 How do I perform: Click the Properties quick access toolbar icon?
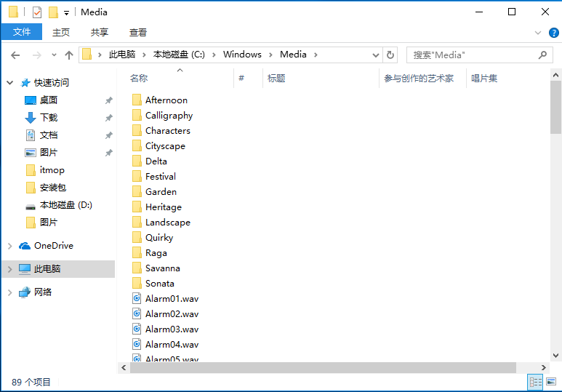coord(37,12)
